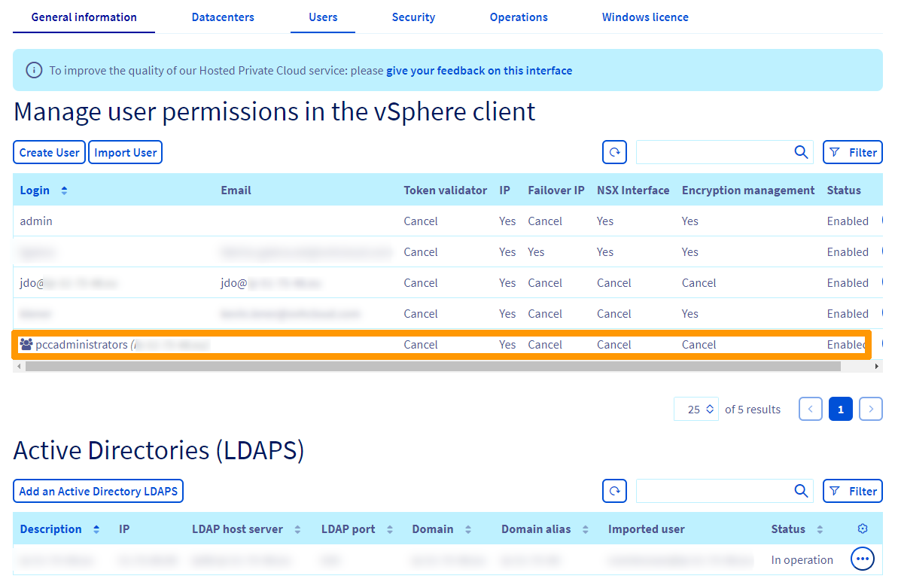The image size is (898, 588).
Task: Sort by LDAP port arrows
Action: (x=389, y=529)
